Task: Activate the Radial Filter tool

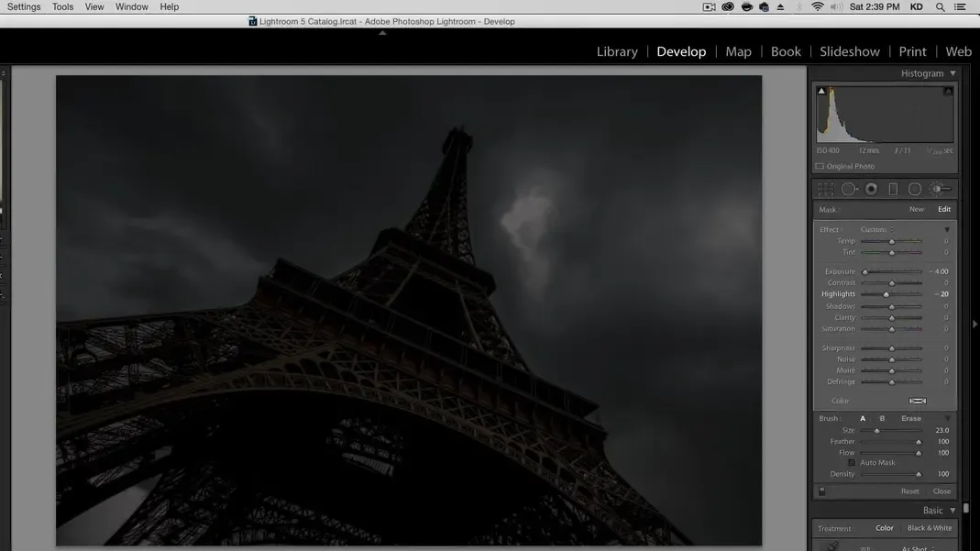Action: pos(915,189)
